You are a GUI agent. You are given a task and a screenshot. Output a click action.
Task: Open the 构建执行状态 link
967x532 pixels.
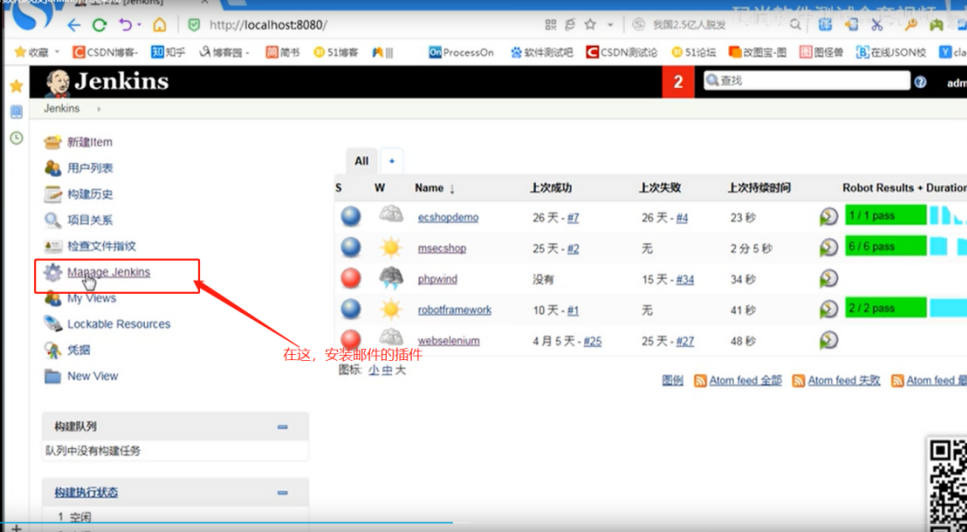[x=86, y=493]
